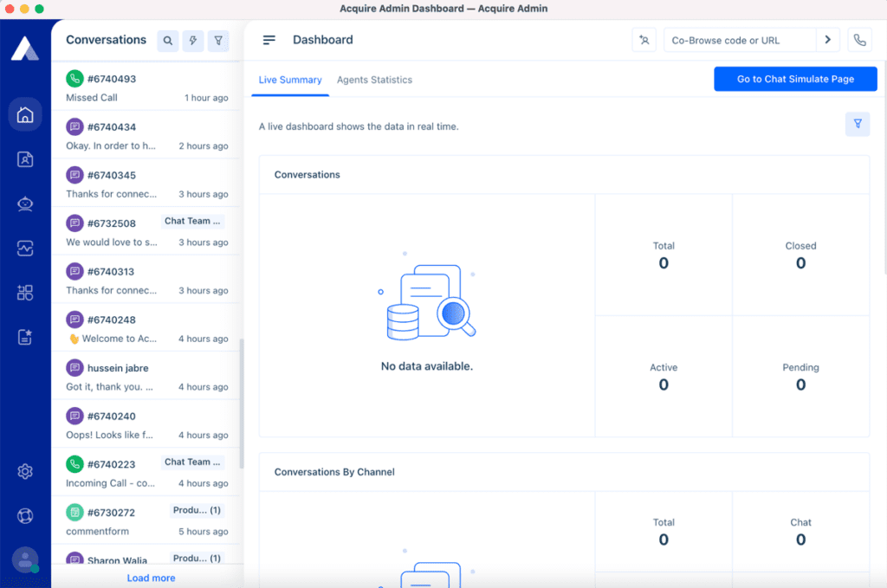The image size is (887, 588).
Task: Open Settings gear in sidebar
Action: point(25,471)
